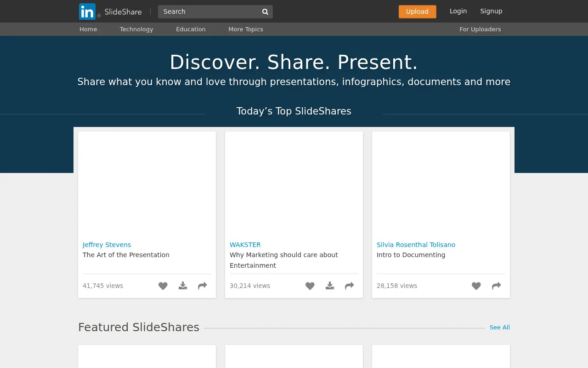
Task: Open Silvia Rosenthal Tolisano's profile
Action: (x=416, y=245)
